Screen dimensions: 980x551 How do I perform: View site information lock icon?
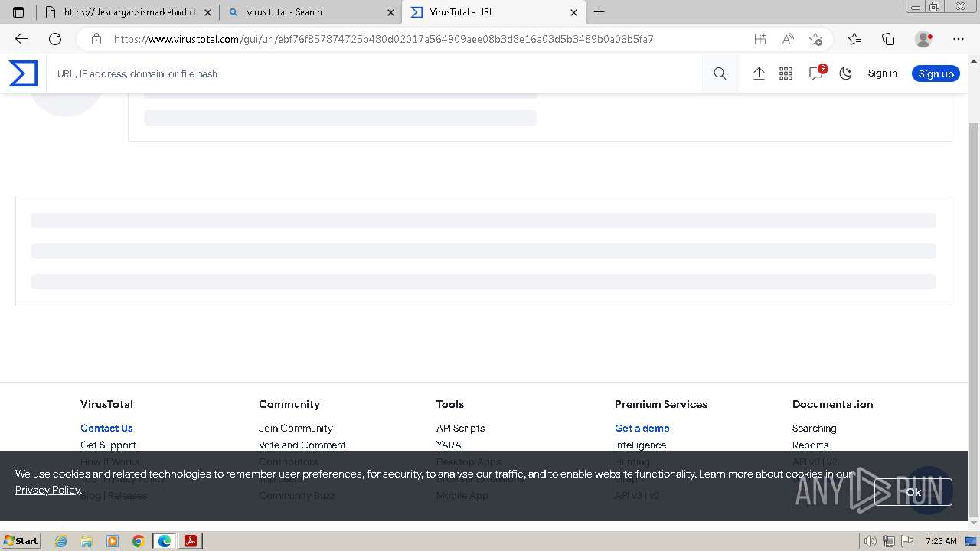(x=96, y=39)
